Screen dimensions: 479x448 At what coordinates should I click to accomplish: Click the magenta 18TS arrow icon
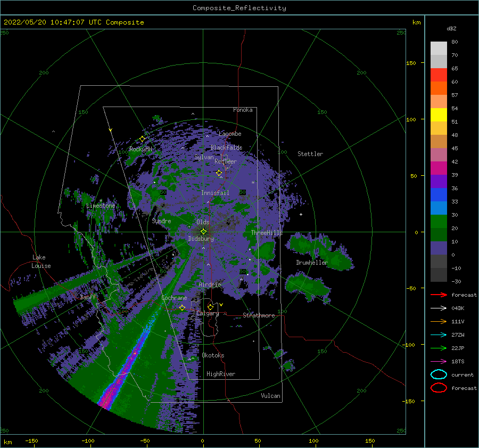439,362
